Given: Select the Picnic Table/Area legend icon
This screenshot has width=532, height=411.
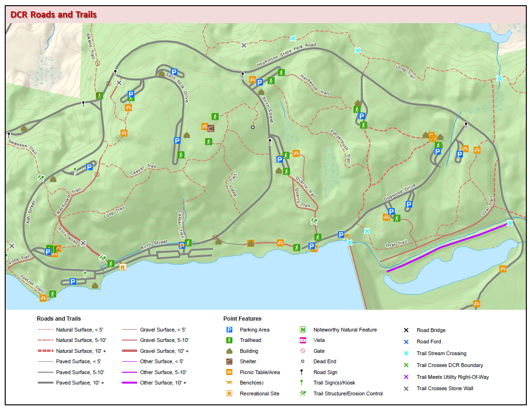Looking at the screenshot, I should 229,372.
